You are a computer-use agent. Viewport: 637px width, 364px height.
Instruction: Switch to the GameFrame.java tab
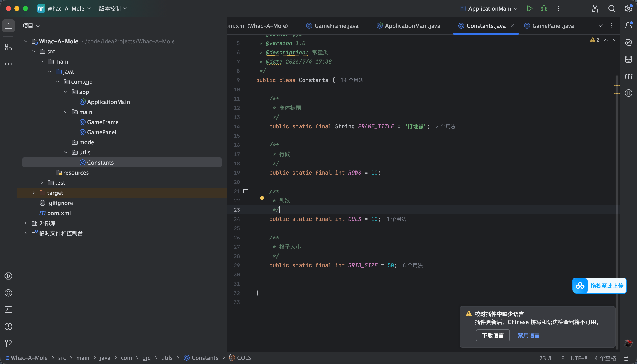click(332, 26)
